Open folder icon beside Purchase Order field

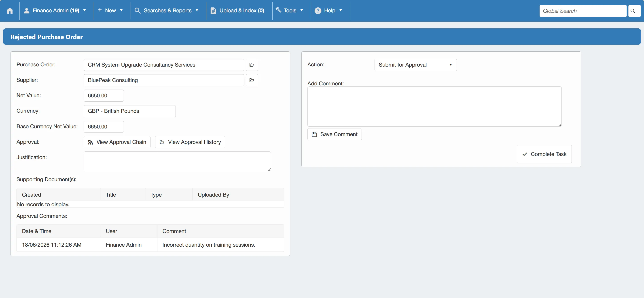pyautogui.click(x=252, y=65)
